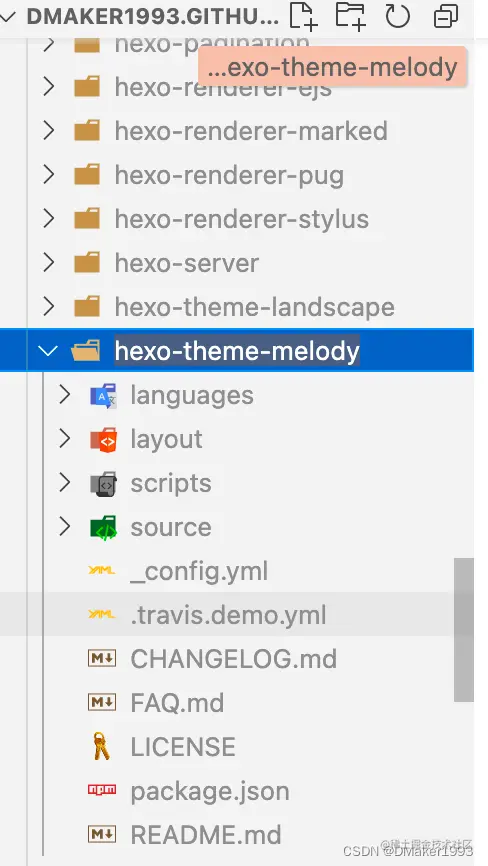This screenshot has width=488, height=866.
Task: Collapse the DMAKER1993.GITHUB root section
Action: click(x=8, y=16)
